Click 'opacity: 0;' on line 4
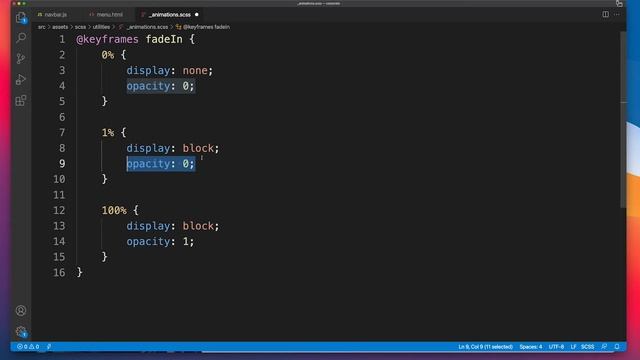 point(160,86)
